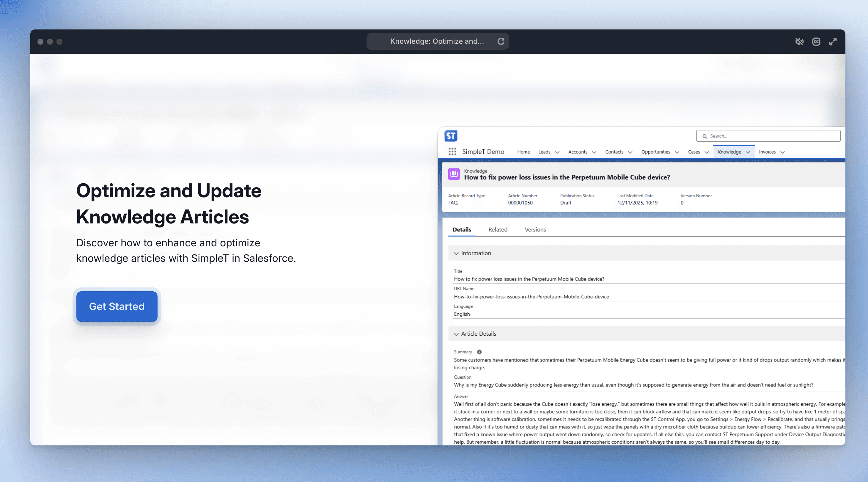
Task: Switch to the Versions tab
Action: click(x=535, y=229)
